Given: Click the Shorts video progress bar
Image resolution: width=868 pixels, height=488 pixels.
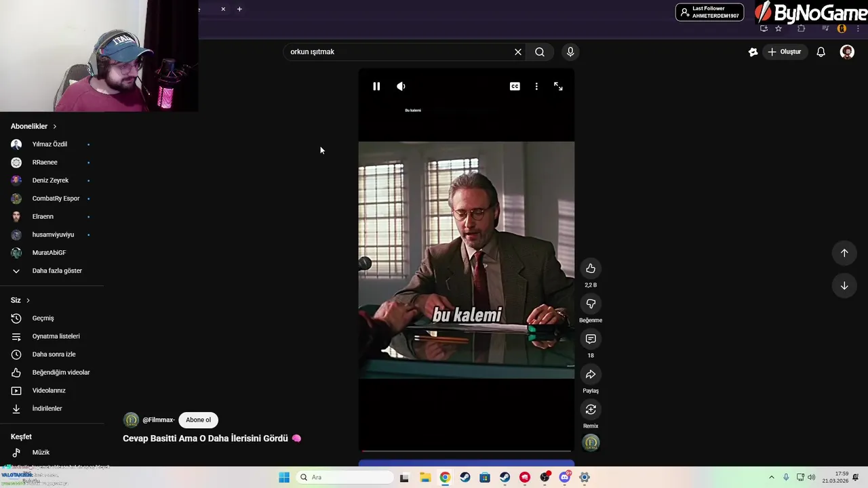Looking at the screenshot, I should [467, 451].
